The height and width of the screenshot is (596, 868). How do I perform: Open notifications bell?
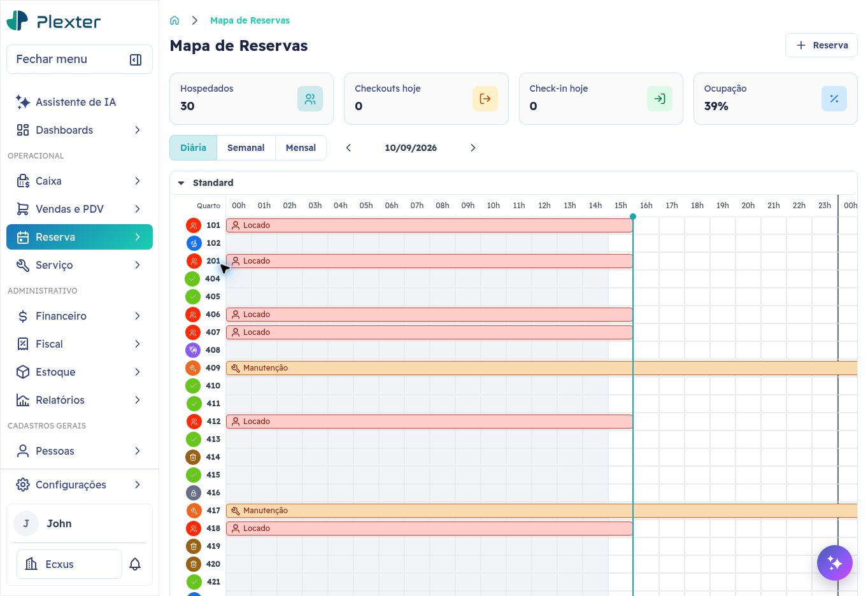(x=135, y=564)
